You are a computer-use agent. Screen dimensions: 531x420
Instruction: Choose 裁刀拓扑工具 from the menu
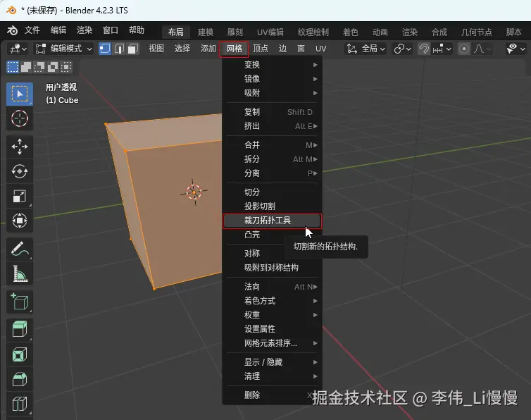point(272,221)
